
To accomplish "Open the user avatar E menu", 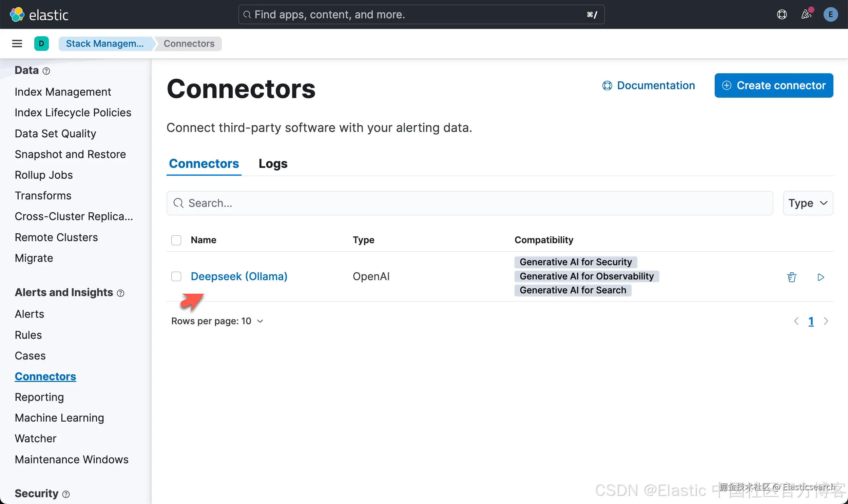I will [830, 15].
